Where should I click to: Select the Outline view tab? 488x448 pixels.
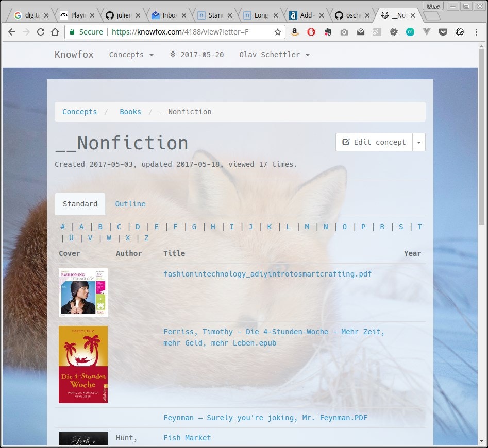pos(130,204)
